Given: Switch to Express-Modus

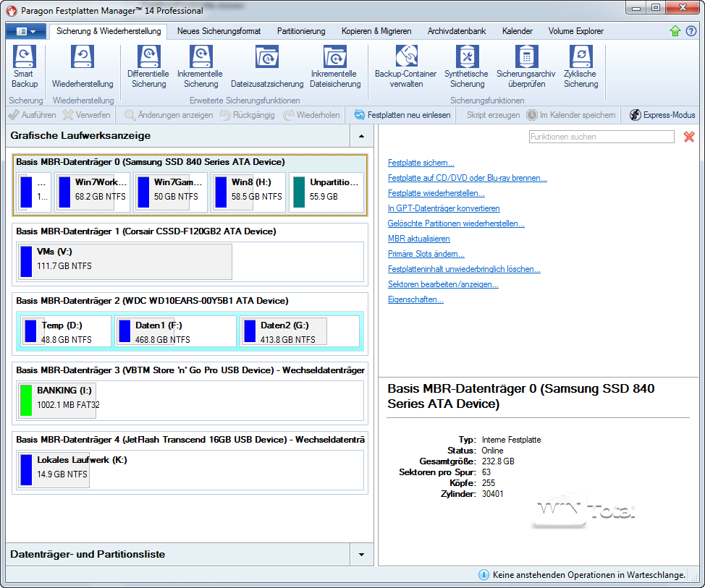Looking at the screenshot, I should click(662, 115).
